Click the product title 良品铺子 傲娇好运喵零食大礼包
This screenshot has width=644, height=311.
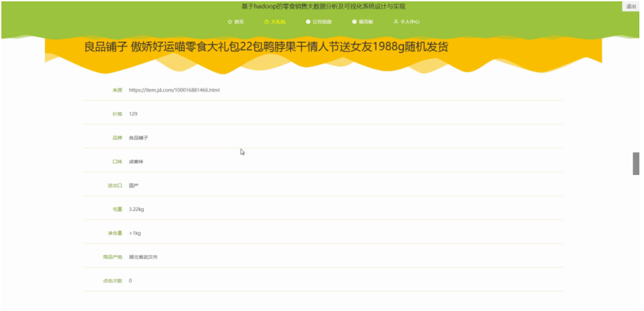266,47
